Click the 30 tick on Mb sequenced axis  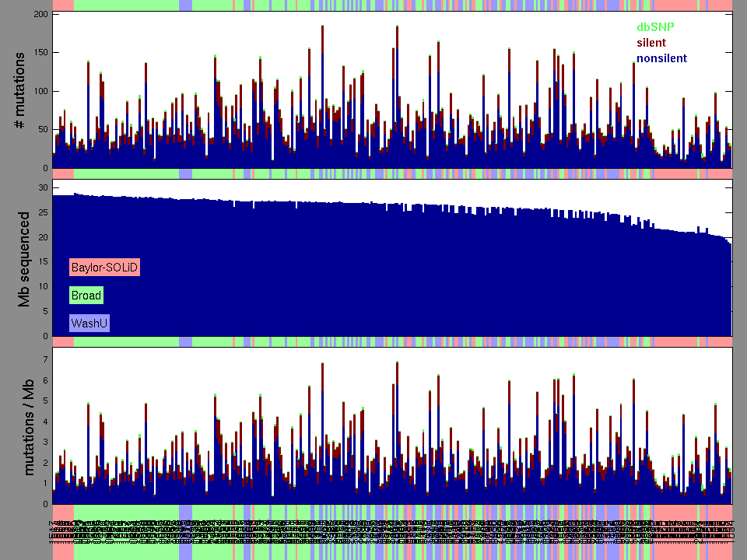pos(43,188)
